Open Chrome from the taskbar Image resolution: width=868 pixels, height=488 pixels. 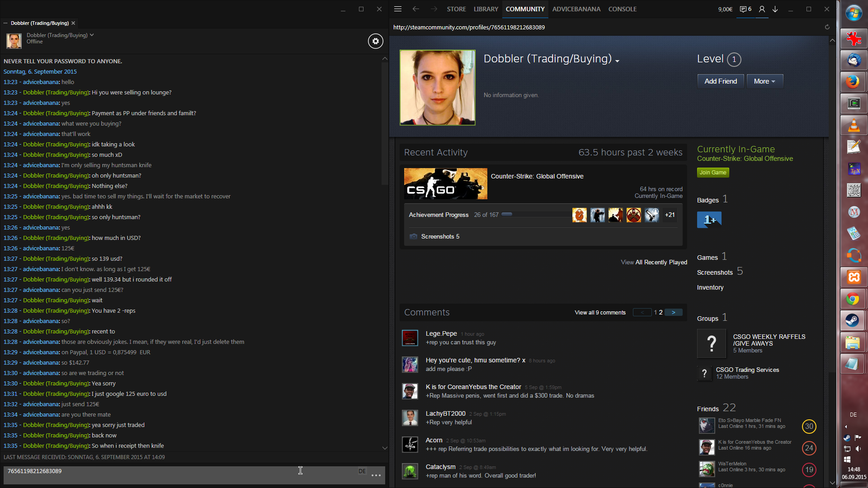click(x=854, y=299)
